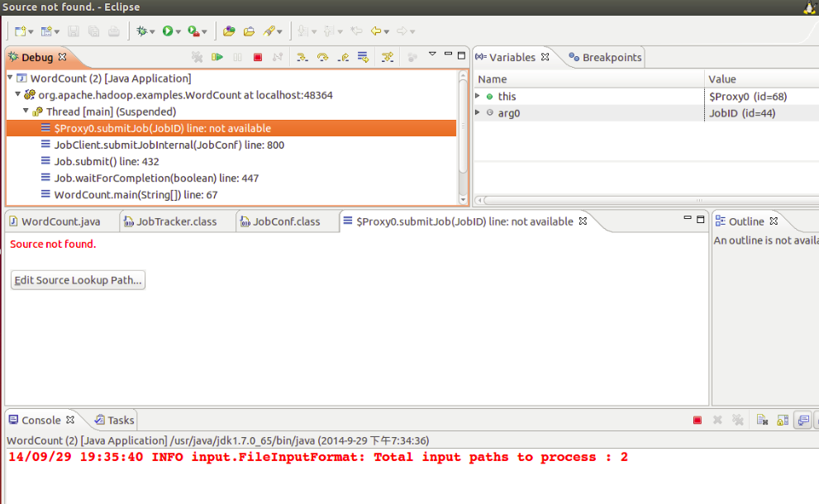Viewport: 819px width, 504px height.
Task: Click the Debug view scroll-down arrow
Action: (x=463, y=199)
